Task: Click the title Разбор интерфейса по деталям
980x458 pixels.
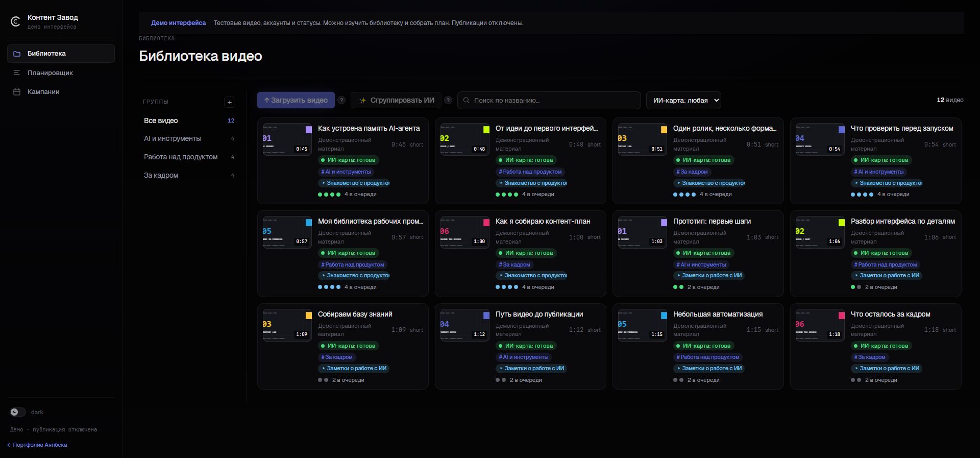Action: (x=903, y=221)
